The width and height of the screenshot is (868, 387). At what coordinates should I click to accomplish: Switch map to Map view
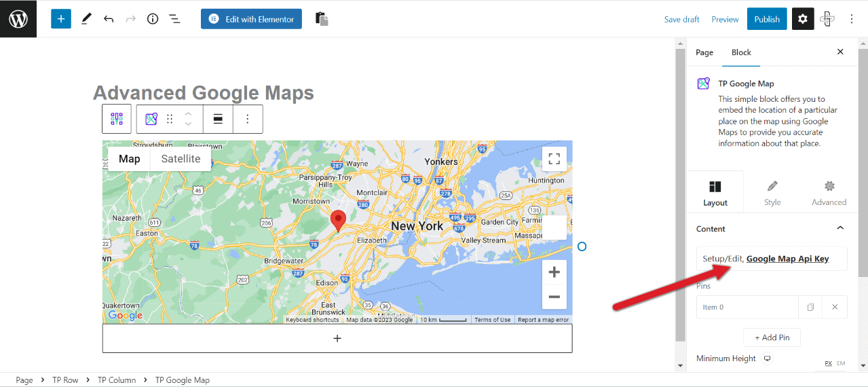click(129, 159)
